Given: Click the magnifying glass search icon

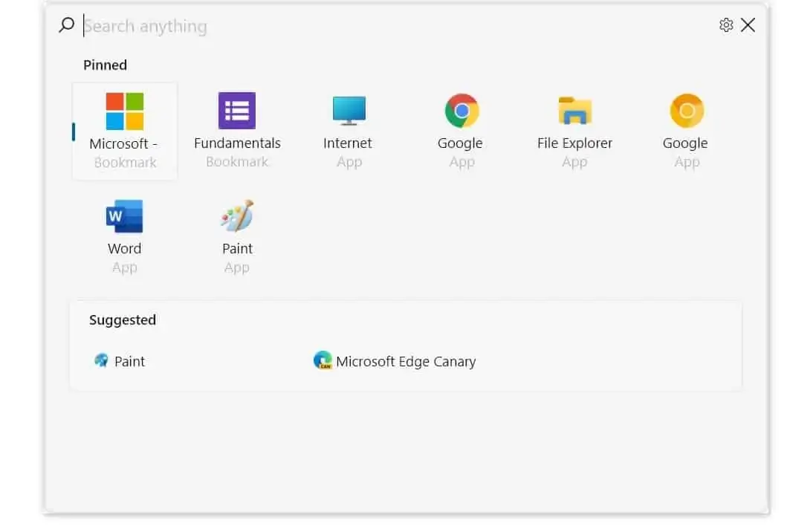Looking at the screenshot, I should [67, 25].
